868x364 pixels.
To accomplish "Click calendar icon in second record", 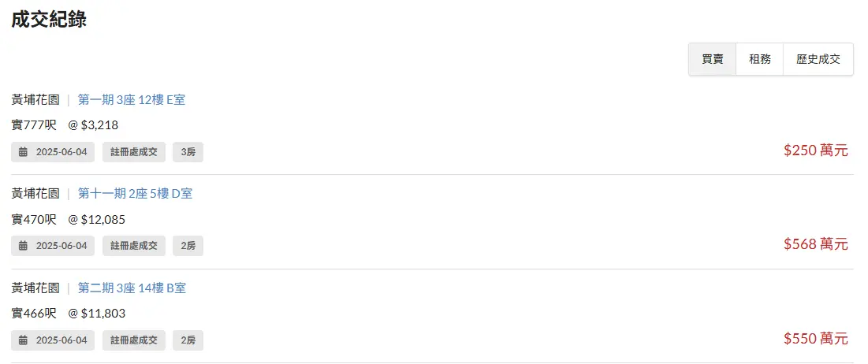I will [x=23, y=246].
